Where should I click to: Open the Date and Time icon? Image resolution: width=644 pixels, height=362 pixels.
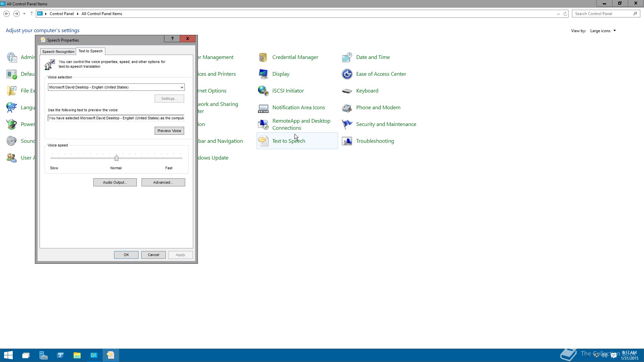[x=347, y=57]
